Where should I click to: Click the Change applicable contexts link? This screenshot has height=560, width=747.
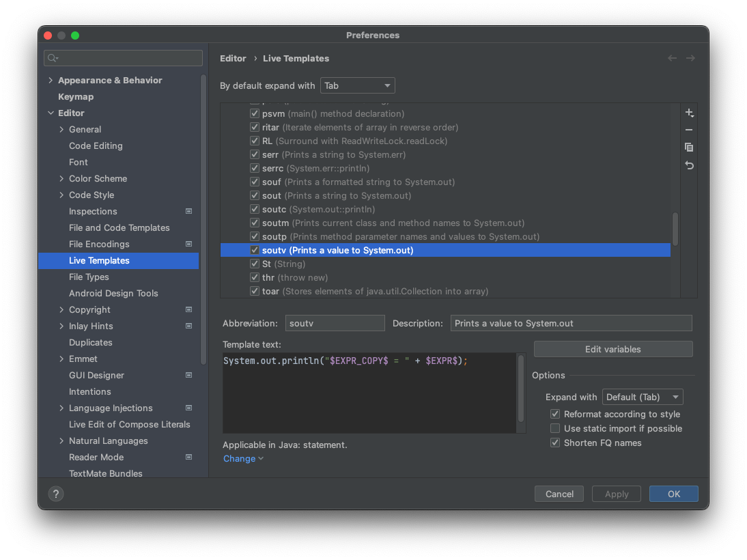pyautogui.click(x=243, y=458)
